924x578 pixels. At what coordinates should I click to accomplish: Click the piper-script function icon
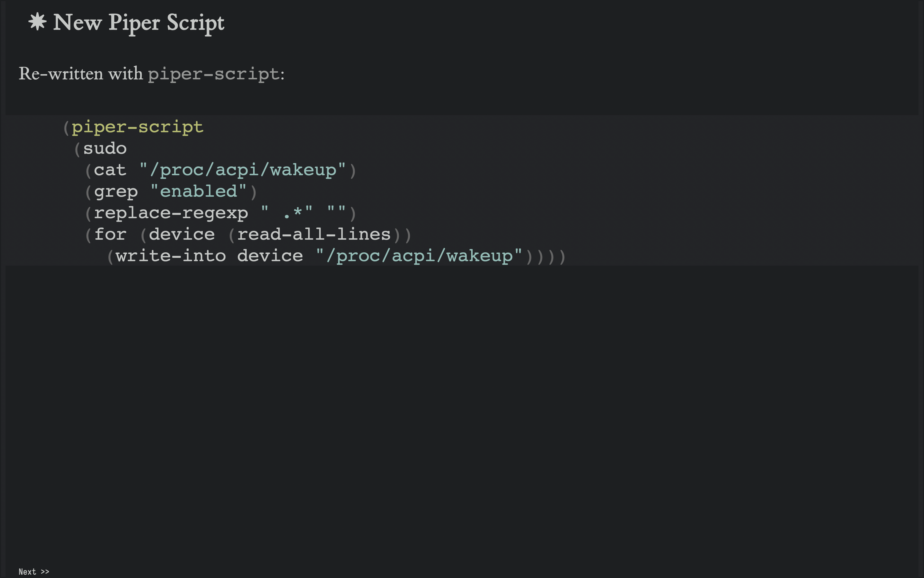(x=36, y=22)
